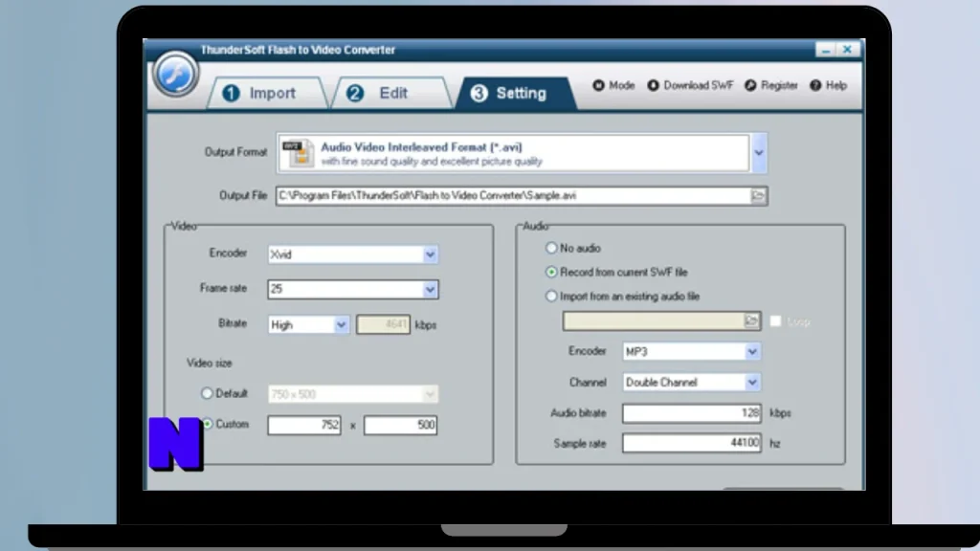Select the Setting tab
980x551 pixels.
click(x=515, y=93)
